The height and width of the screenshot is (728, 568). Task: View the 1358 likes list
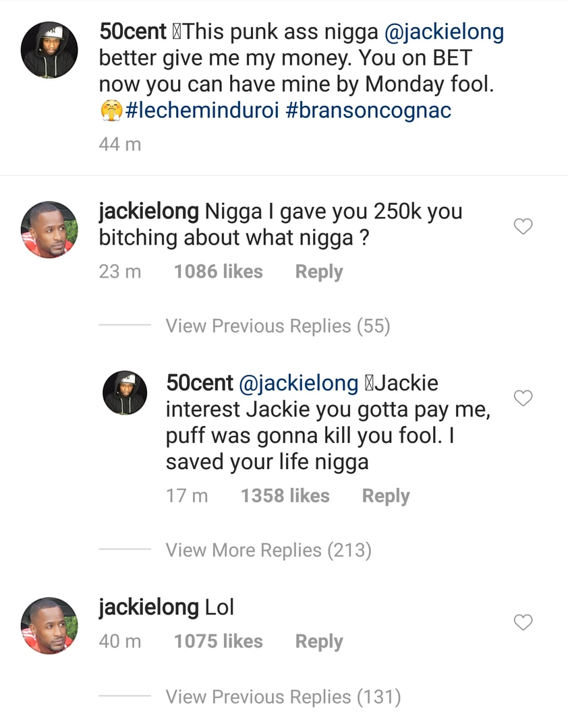(x=285, y=496)
